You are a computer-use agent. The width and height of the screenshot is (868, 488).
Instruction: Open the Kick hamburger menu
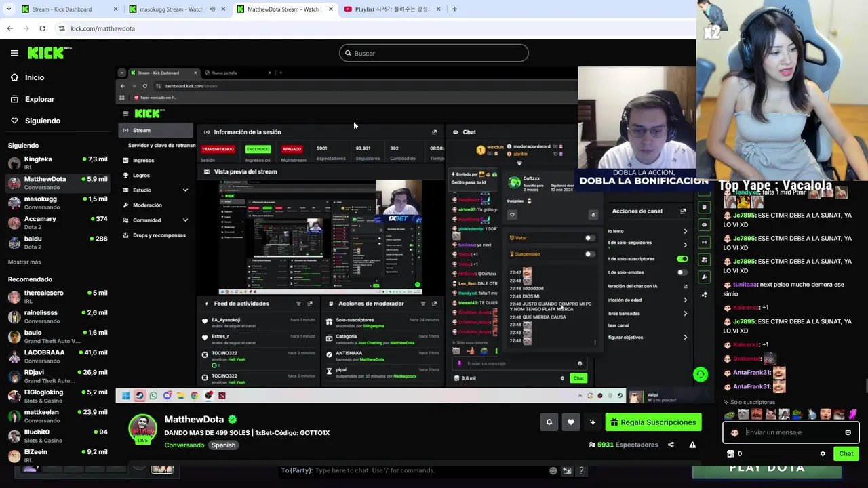coord(14,53)
